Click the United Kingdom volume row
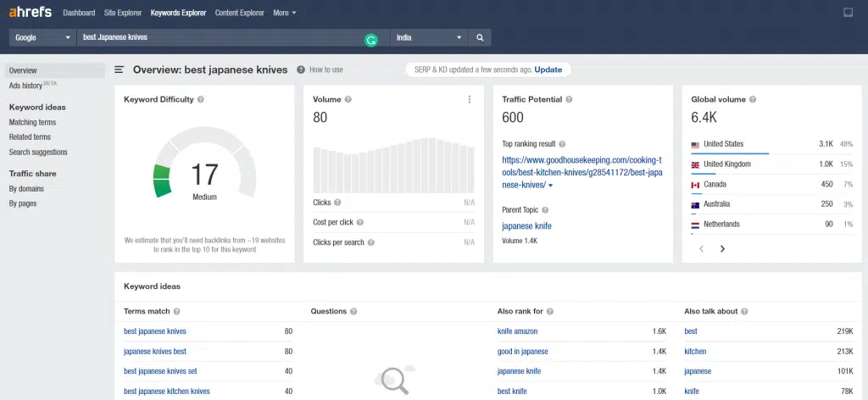 (x=772, y=164)
